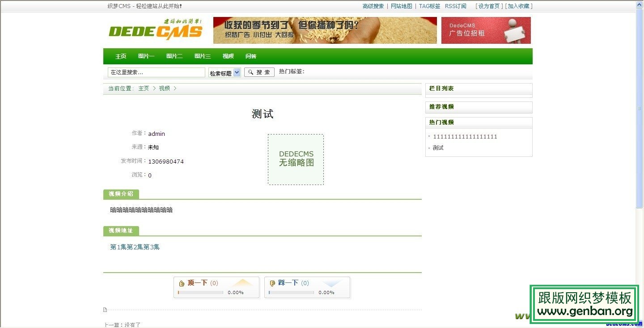Go to the 问答 navigation item
The height and width of the screenshot is (328, 644).
click(251, 56)
